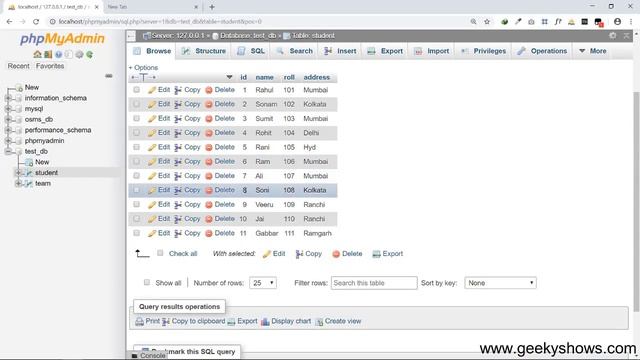The height and width of the screenshot is (360, 640).
Task: Switch to SQL tab
Action: click(251, 51)
